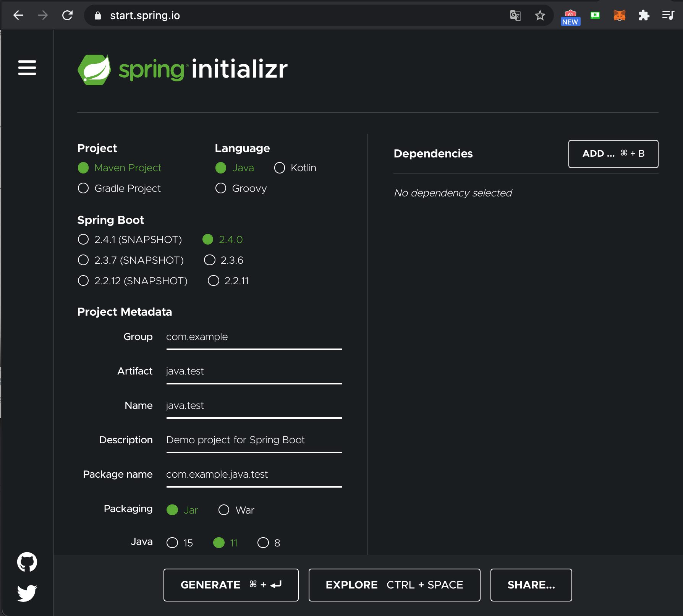The image size is (683, 616).
Task: Click the green extension icon in the toolbar
Action: 595,15
